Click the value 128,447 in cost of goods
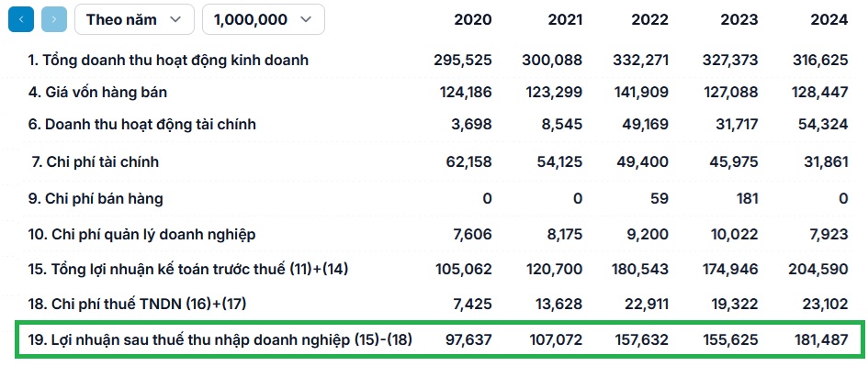The image size is (868, 366). pos(821,92)
